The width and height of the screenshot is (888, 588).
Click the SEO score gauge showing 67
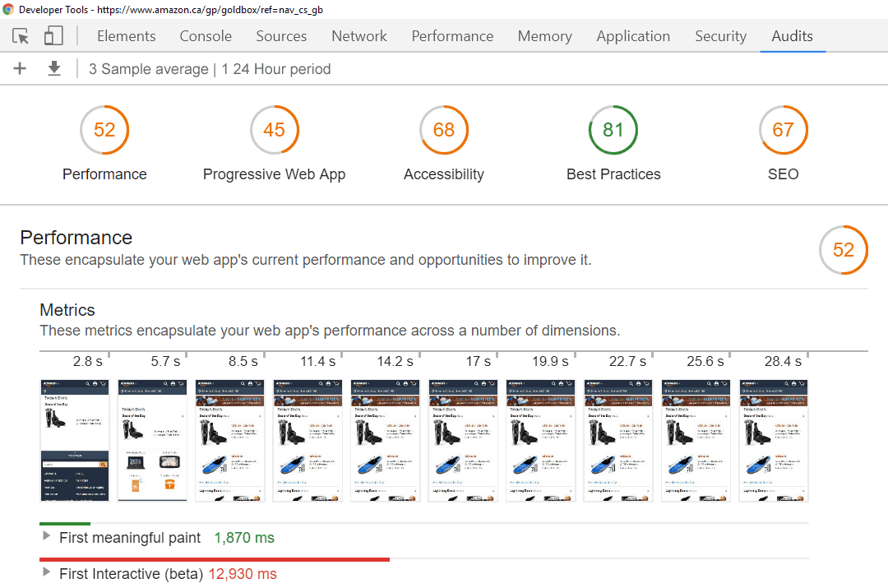tap(783, 130)
